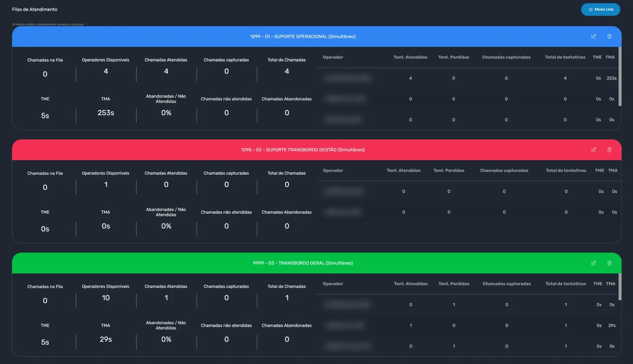Screen dimensions: 633x364
Task: Click large "253s" TMA summary in SUPORTE OPERACIONAL
Action: [x=106, y=113]
